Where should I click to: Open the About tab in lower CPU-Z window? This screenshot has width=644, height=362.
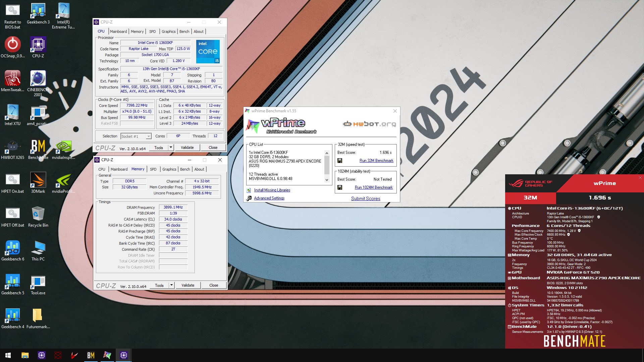pos(199,169)
